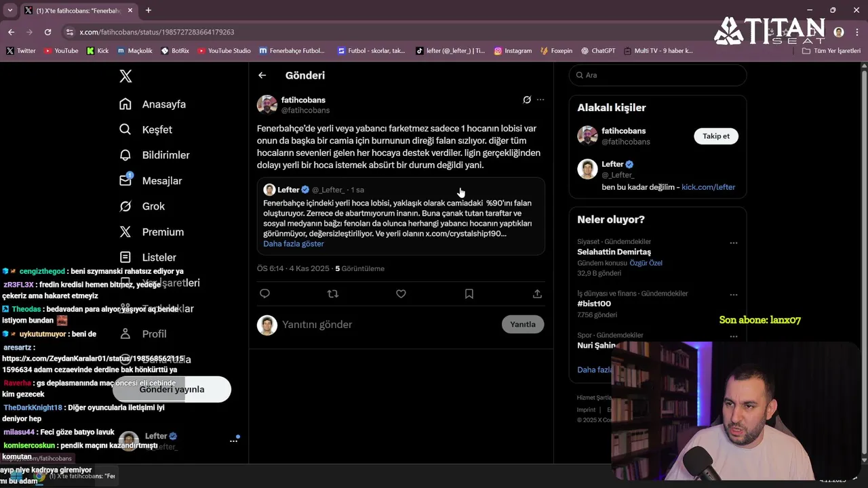This screenshot has height=488, width=868.
Task: Open the post's more options menu
Action: [540, 100]
